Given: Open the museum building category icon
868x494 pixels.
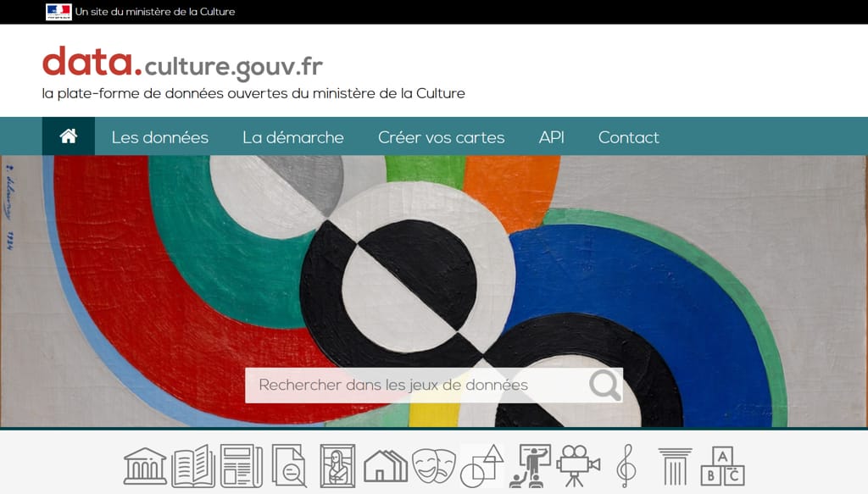Looking at the screenshot, I should (145, 466).
